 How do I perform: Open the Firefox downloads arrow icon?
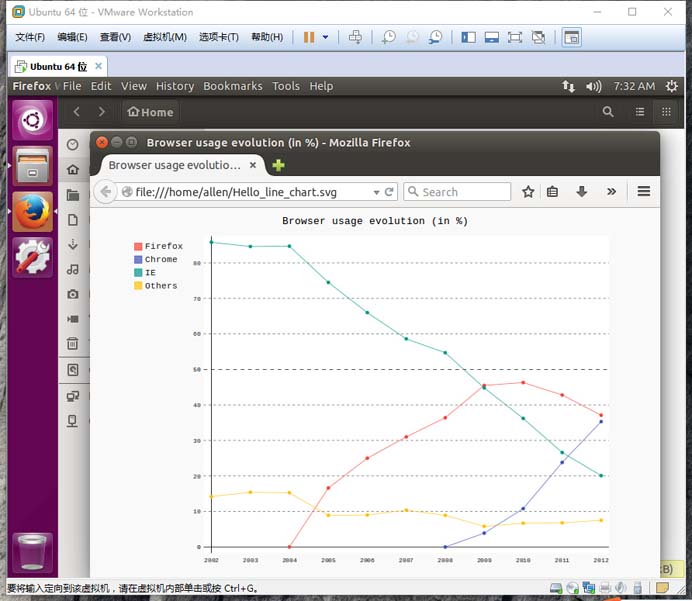[581, 192]
